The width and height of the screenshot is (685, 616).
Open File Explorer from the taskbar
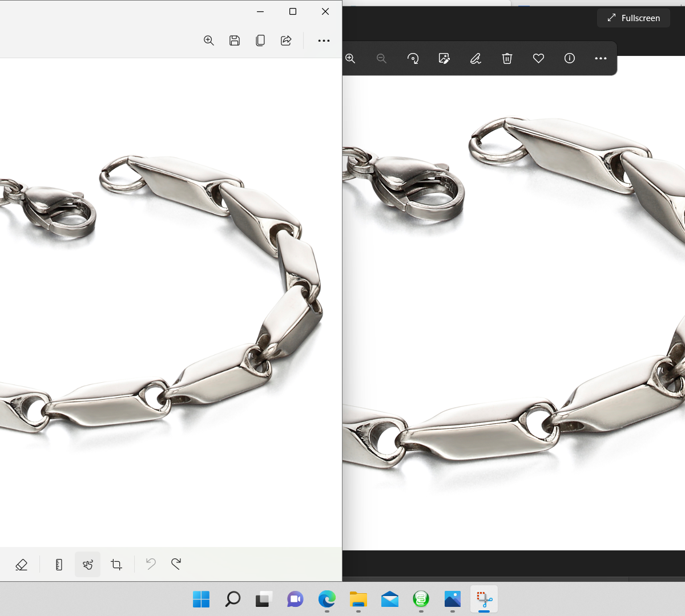pos(358,599)
